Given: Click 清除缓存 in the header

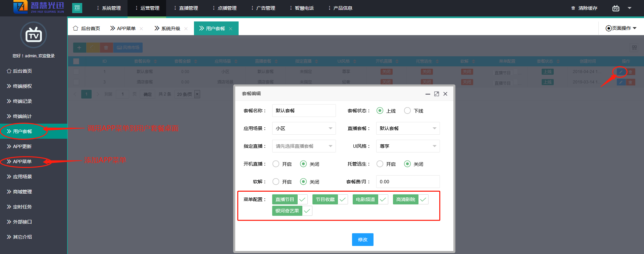Looking at the screenshot, I should [588, 8].
